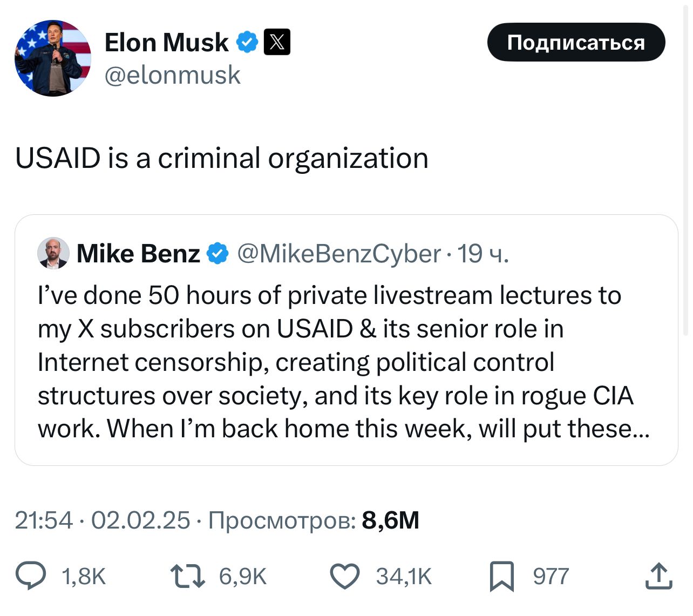Click Elon Musk's blue verified badge
Viewport: 693px width, 616px height.
click(247, 42)
